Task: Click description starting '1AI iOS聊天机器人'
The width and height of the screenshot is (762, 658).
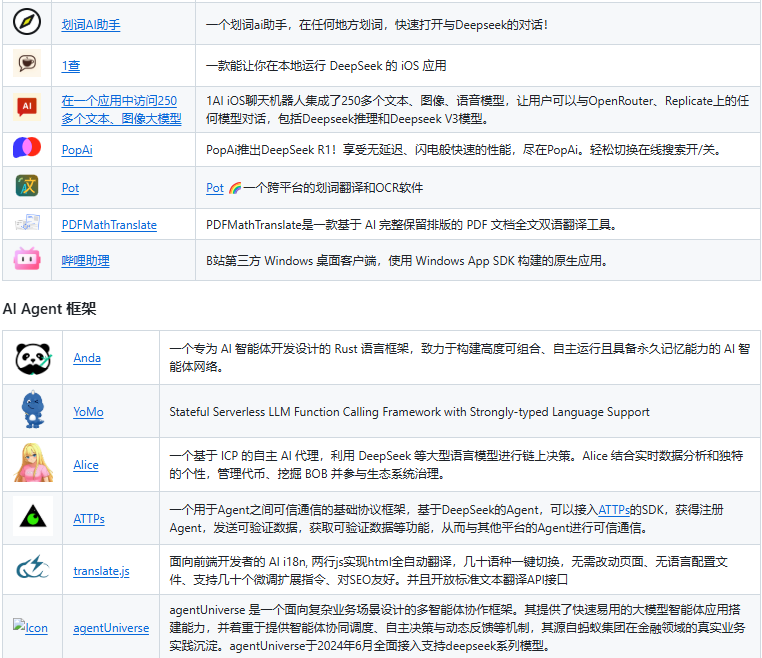Action: pyautogui.click(x=477, y=110)
